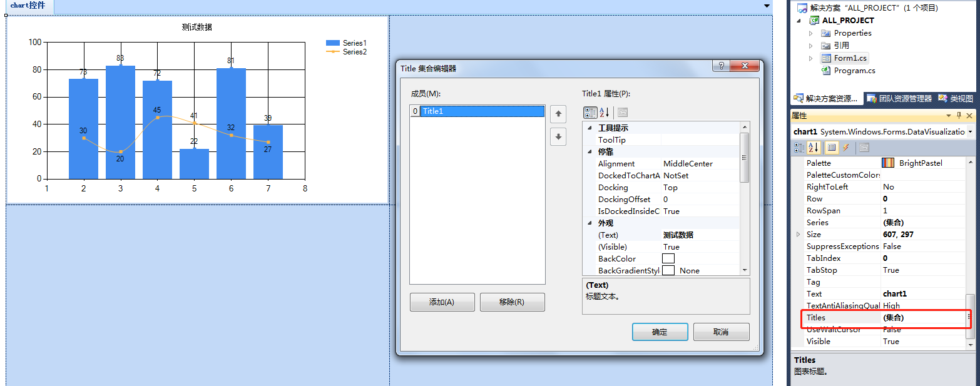The image size is (980, 386).
Task: Sort the Properties panel alphabetically
Action: 814,148
